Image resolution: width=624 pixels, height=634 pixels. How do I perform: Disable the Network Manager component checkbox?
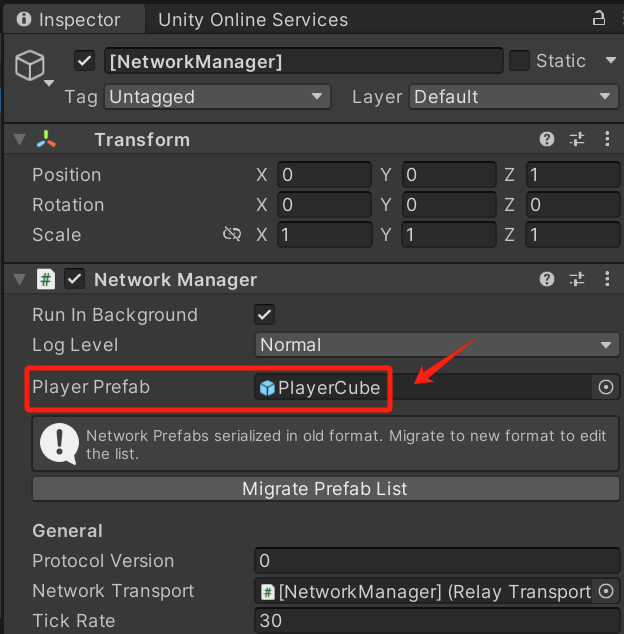point(74,280)
